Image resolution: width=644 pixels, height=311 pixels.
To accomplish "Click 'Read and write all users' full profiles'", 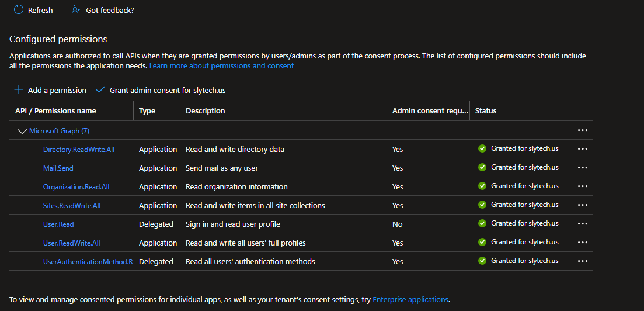I will click(x=246, y=243).
